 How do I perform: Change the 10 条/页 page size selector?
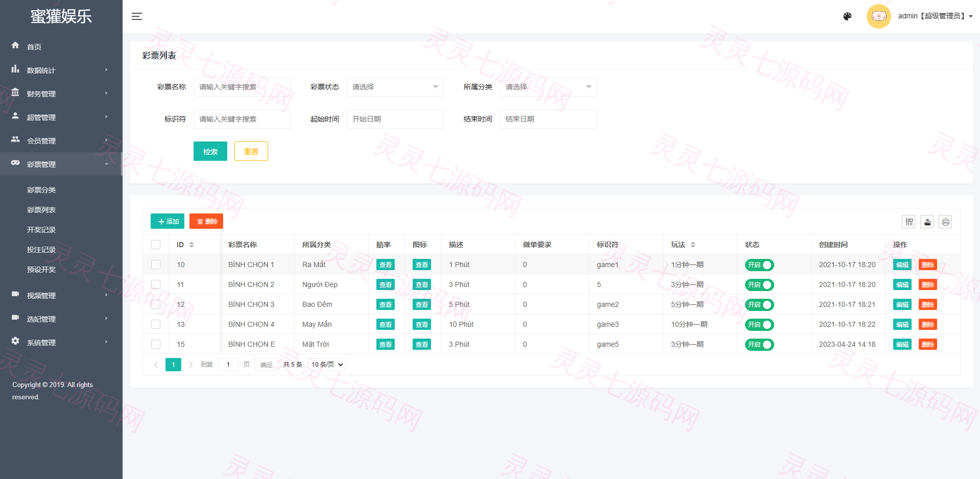327,365
